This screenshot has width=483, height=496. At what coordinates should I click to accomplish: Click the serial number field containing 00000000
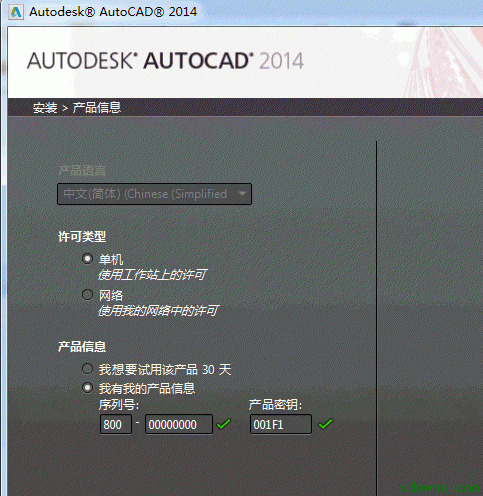tap(179, 424)
